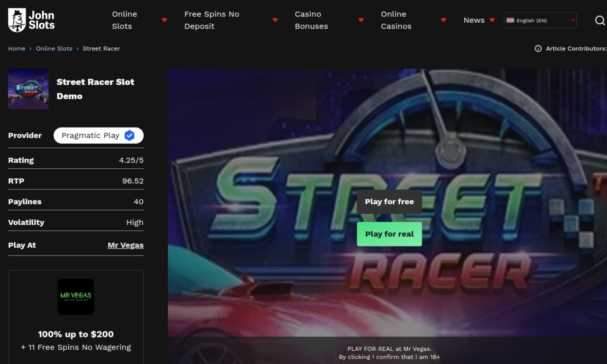This screenshot has width=607, height=364.
Task: Click the Play for free button
Action: (x=389, y=202)
